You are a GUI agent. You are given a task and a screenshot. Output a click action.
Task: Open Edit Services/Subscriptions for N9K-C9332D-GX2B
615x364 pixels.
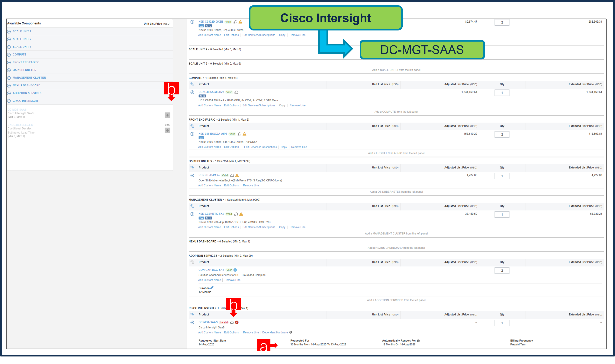[259, 35]
